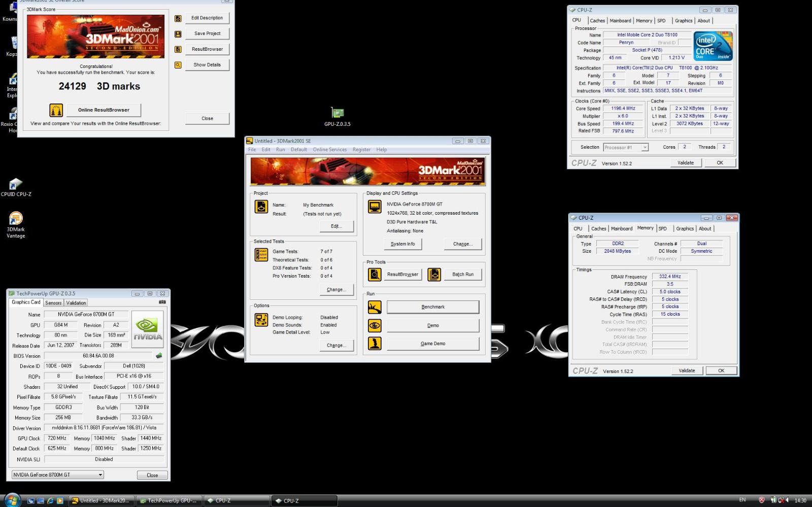Click OK in the bottom CPU-Z window
This screenshot has height=507, width=812.
[x=721, y=371]
